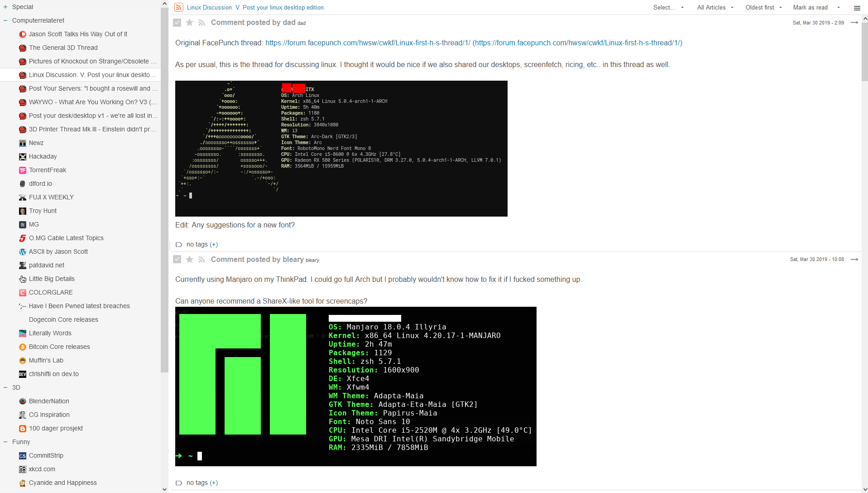Open dad's comment using the arrow icon
Viewport: 868px width, 493px height.
click(854, 23)
